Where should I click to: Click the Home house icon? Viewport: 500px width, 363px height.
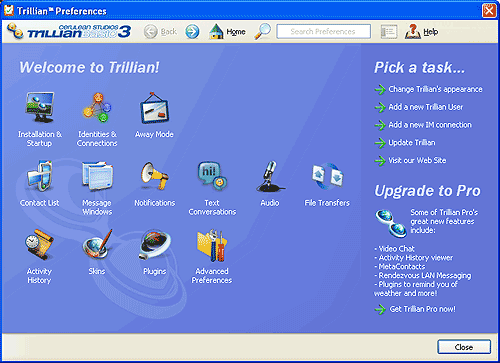point(216,32)
